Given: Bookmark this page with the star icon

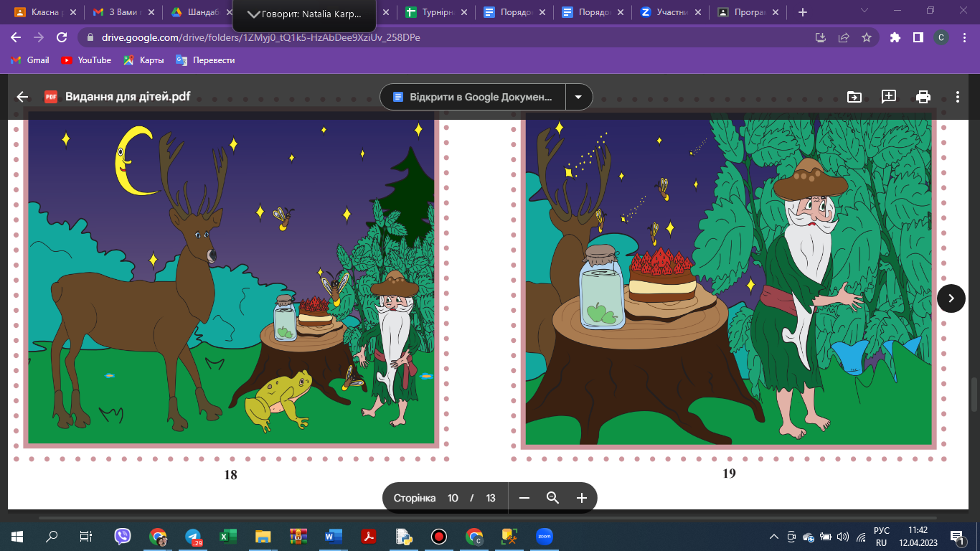Looking at the screenshot, I should (x=867, y=38).
